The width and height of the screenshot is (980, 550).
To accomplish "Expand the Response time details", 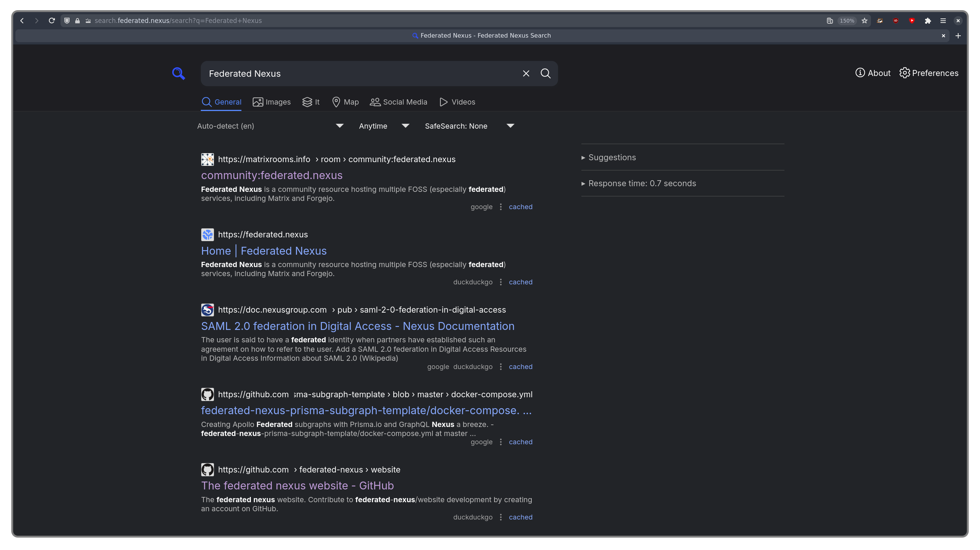I will point(639,184).
